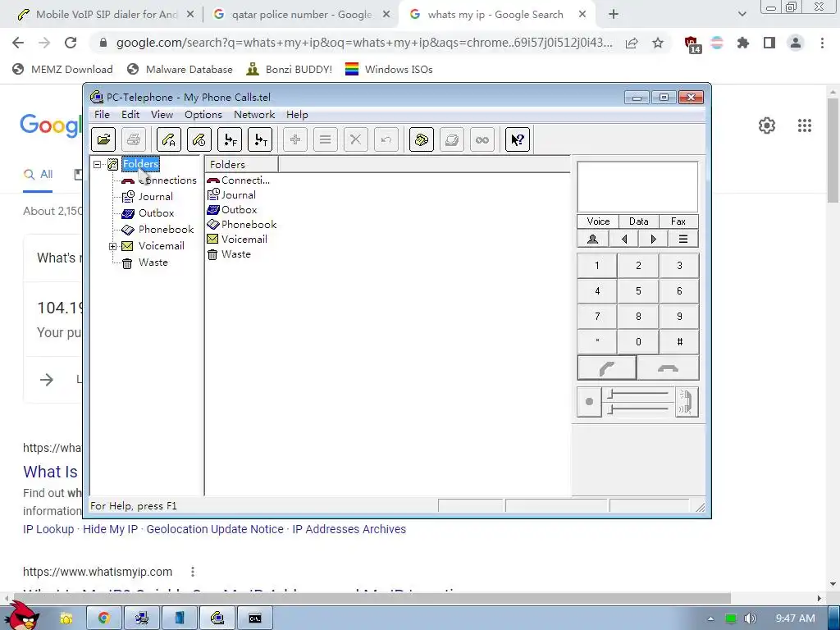Dial digit 0 on the keypad
Screen dimensions: 840x630
coord(638,342)
